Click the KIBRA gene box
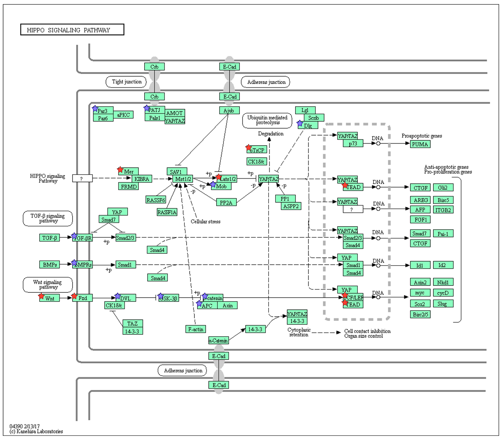The width and height of the screenshot is (504, 439). (142, 179)
